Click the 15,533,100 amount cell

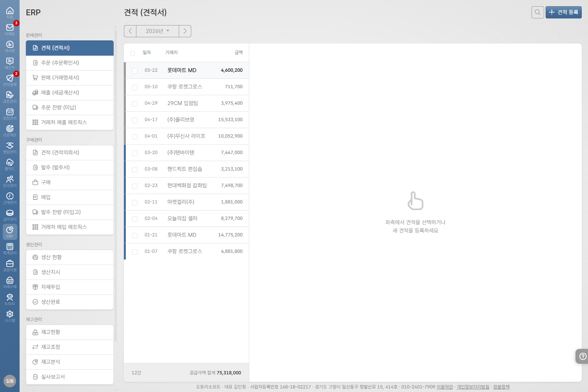(230, 120)
